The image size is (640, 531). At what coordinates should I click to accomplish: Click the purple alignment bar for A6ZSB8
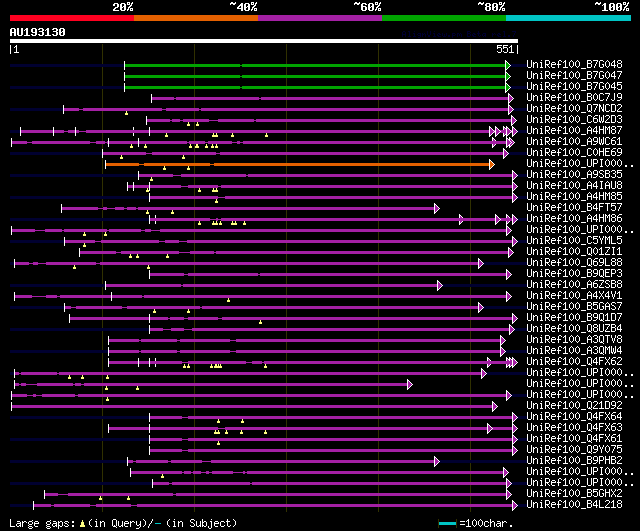[x=274, y=286]
